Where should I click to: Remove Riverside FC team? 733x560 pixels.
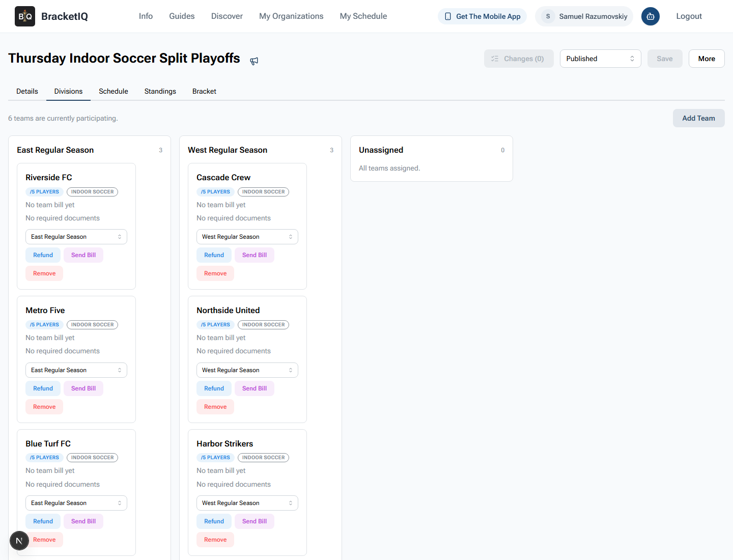(x=44, y=273)
